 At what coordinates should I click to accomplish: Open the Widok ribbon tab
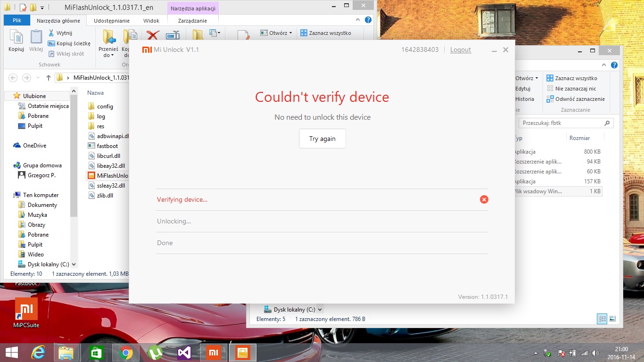click(151, 21)
